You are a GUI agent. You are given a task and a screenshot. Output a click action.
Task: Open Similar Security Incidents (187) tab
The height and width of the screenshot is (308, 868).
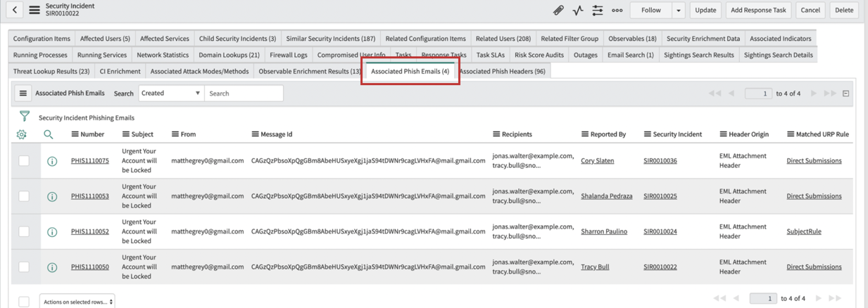pos(331,39)
